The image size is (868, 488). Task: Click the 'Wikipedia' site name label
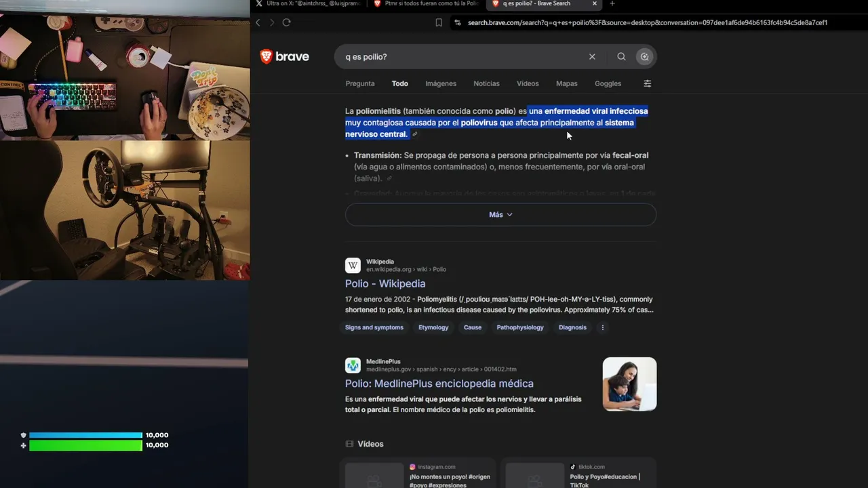pos(380,262)
